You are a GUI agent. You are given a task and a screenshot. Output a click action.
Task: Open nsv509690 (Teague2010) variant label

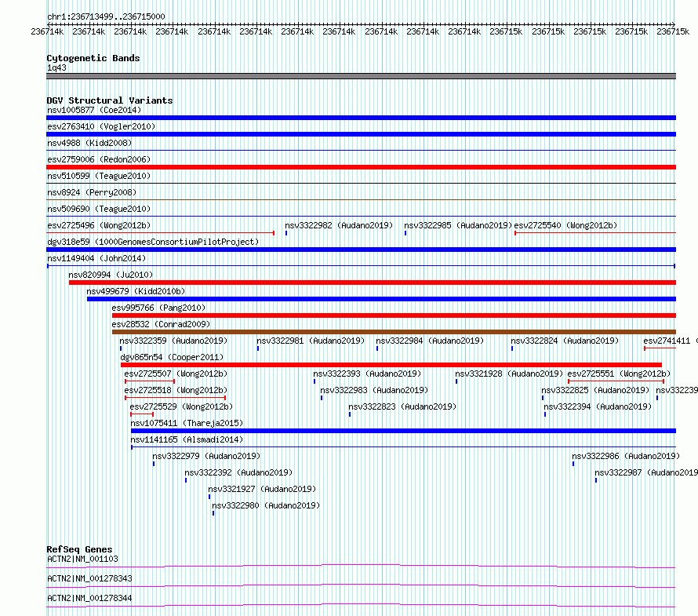99,209
